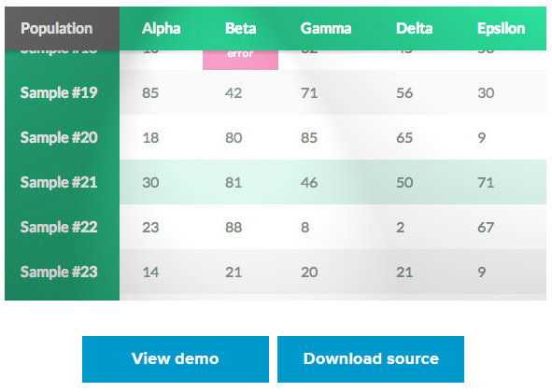Click the Epsilon column header
552x392 pixels.
coord(501,29)
